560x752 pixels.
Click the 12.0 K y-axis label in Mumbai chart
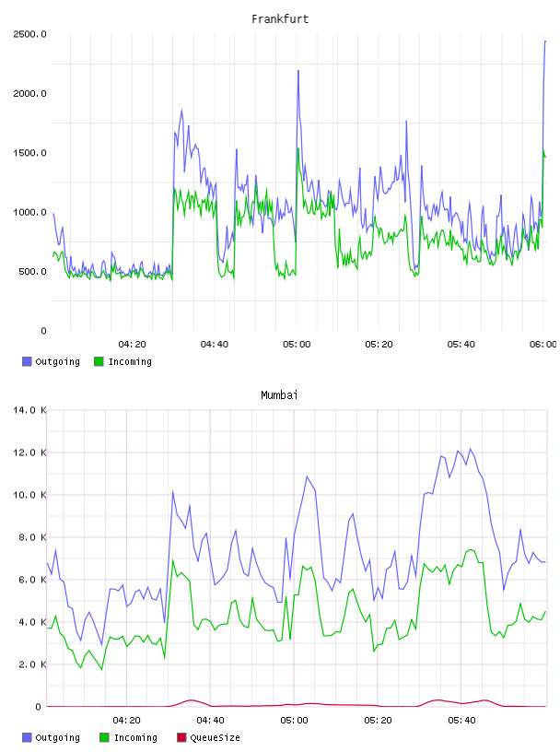tap(29, 452)
